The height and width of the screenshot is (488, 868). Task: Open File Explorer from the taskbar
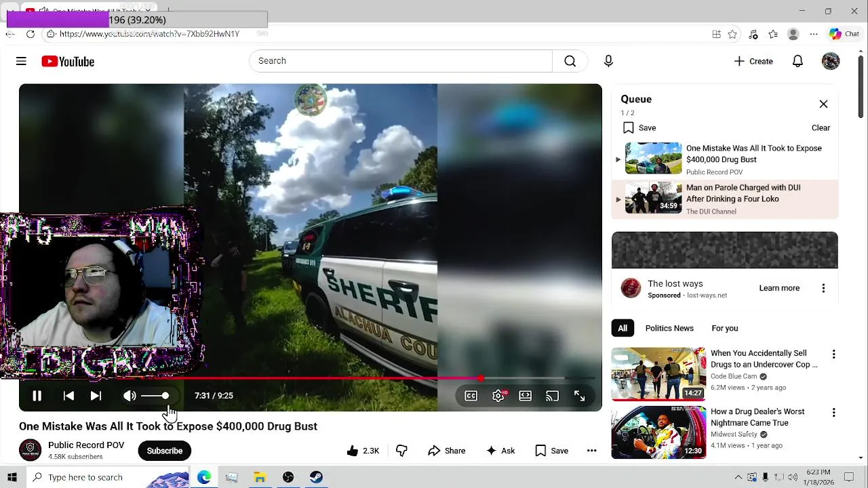[260, 477]
